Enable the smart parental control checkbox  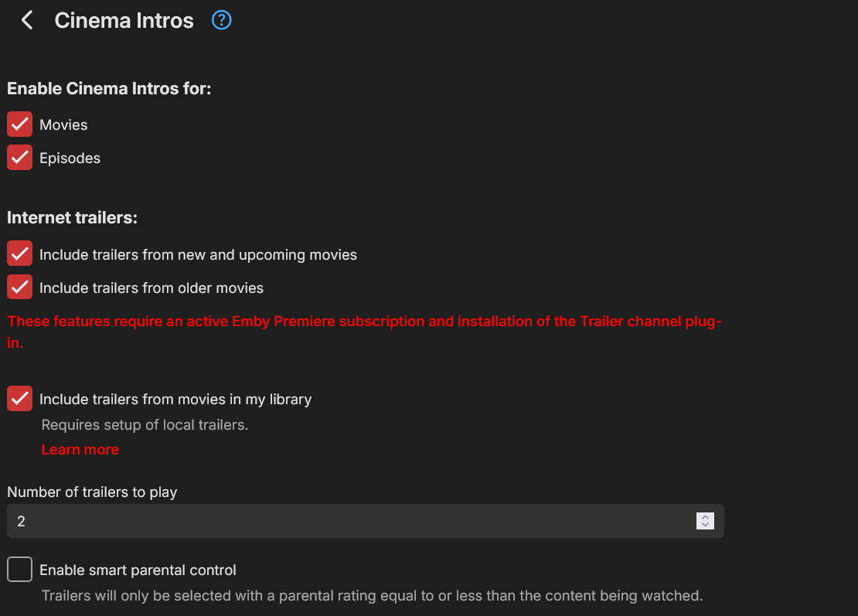(20, 570)
